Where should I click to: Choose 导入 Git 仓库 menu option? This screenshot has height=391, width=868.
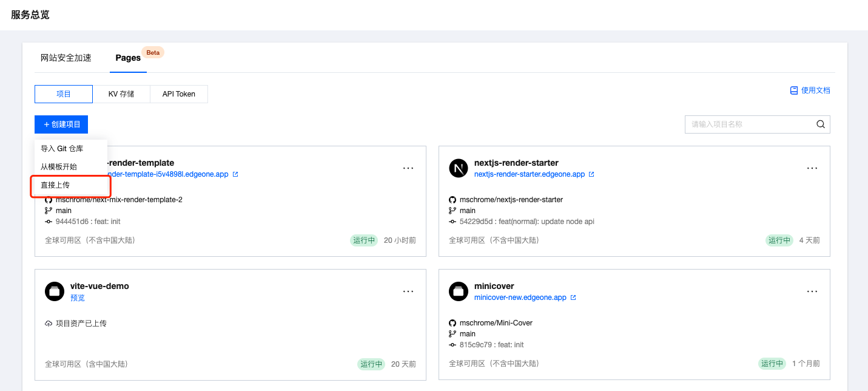point(62,149)
